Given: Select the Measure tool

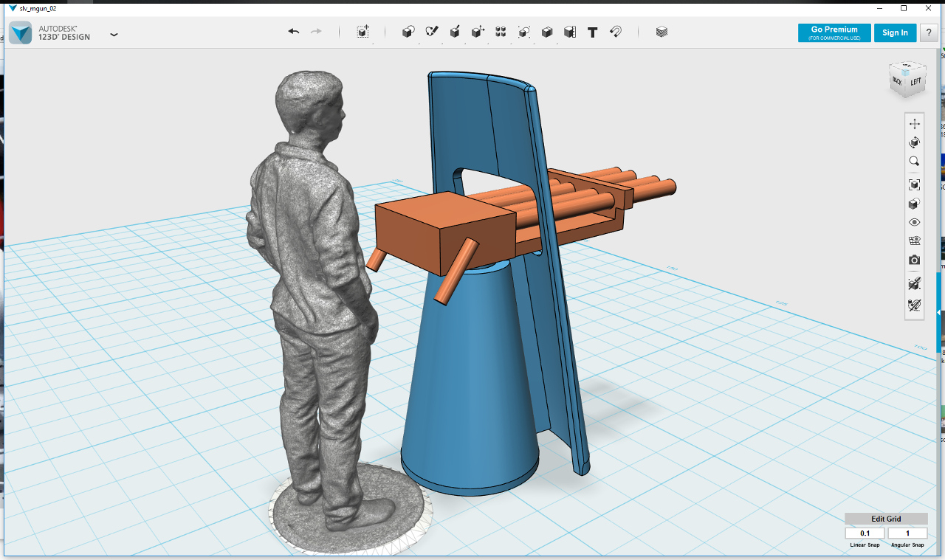Looking at the screenshot, I should coord(570,32).
